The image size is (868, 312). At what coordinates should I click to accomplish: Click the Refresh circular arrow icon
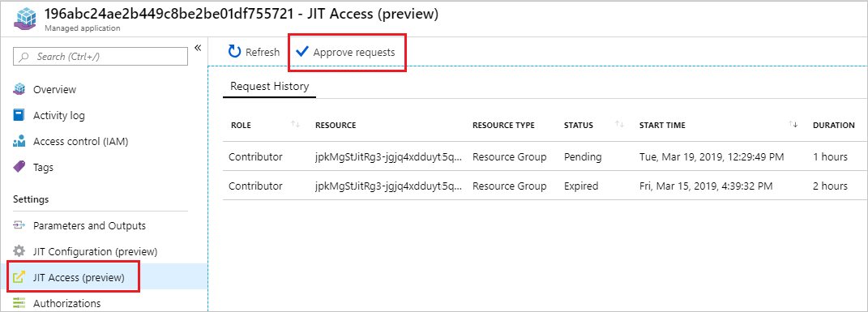click(235, 52)
